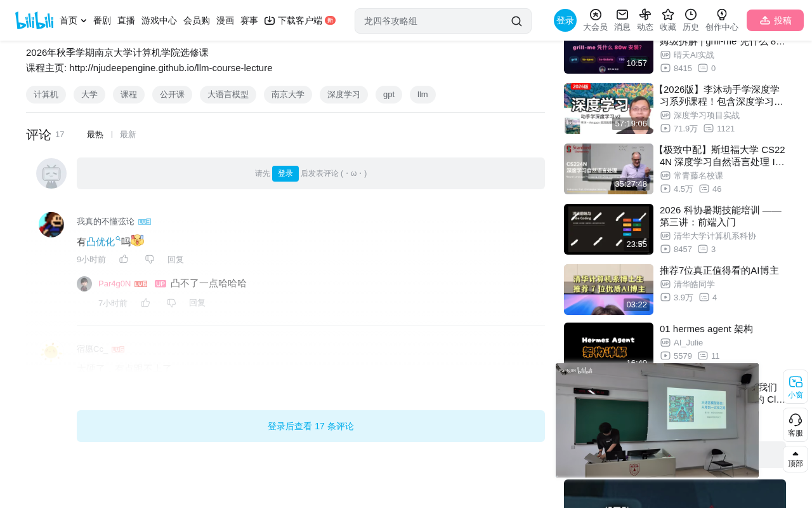Open the 客服 customer service headset icon
Viewport: 812px width, 508px height.
[796, 425]
